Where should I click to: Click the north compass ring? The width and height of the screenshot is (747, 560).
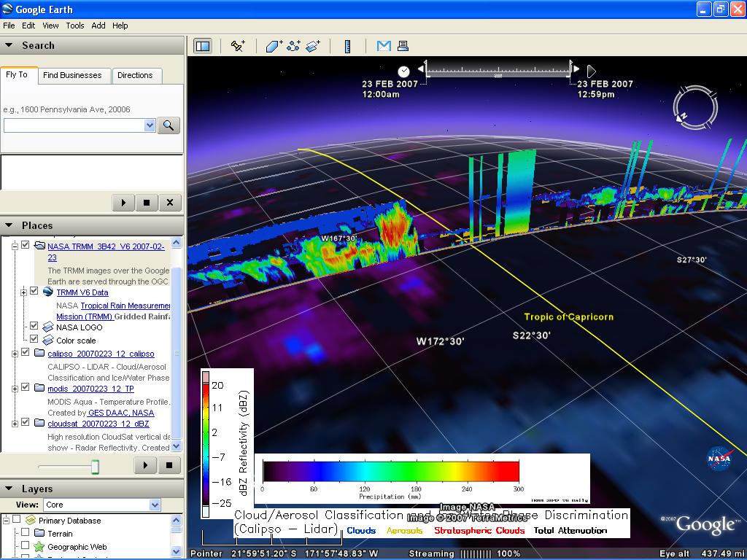tap(695, 108)
